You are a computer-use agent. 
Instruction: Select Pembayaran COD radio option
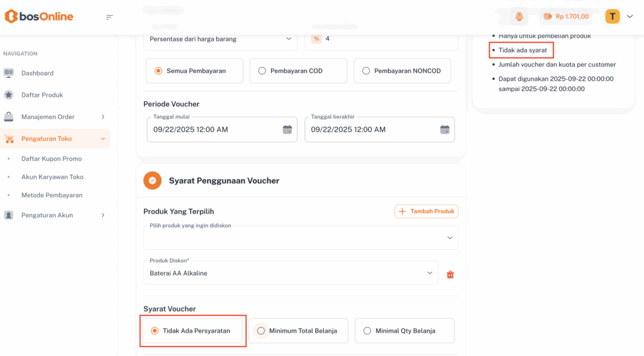[x=262, y=71]
